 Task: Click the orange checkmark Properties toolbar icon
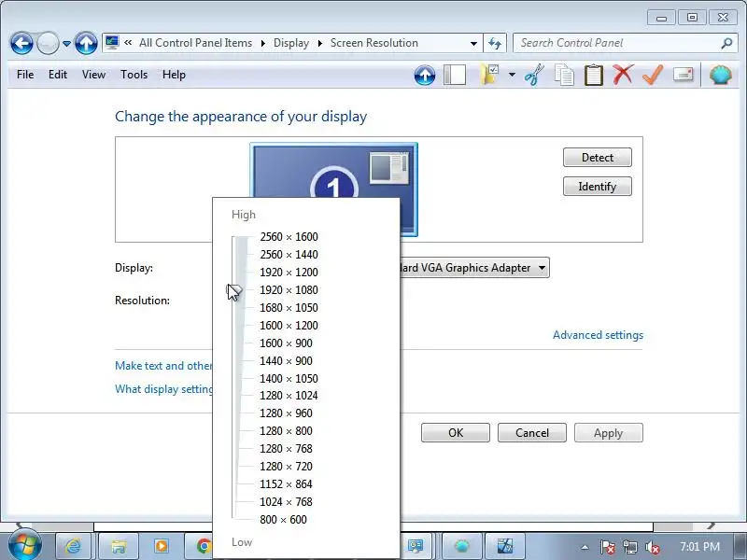653,75
